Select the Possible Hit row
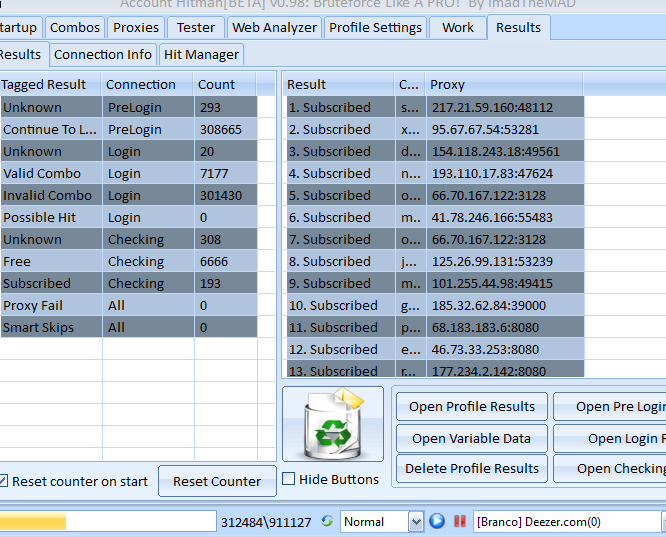 129,218
